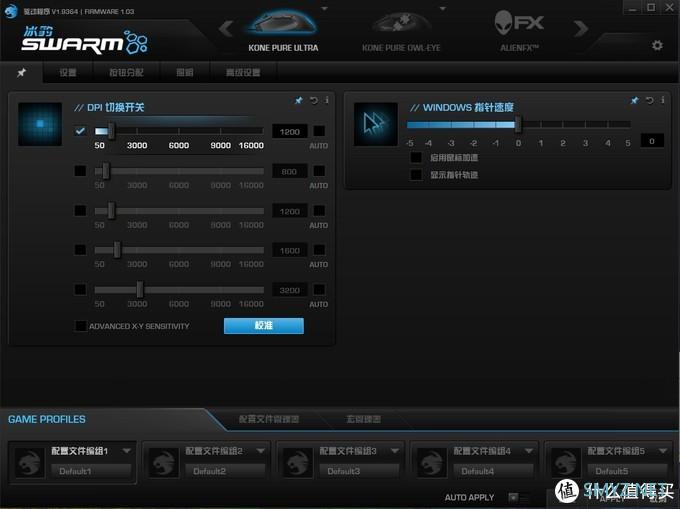Click the pointer speed value field showing 0
Screen dimensions: 680x509
point(652,141)
